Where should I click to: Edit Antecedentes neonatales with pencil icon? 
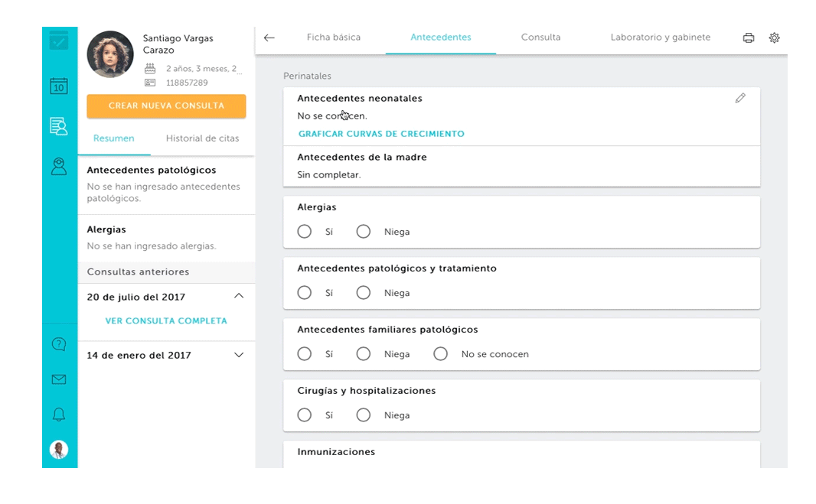pos(740,98)
